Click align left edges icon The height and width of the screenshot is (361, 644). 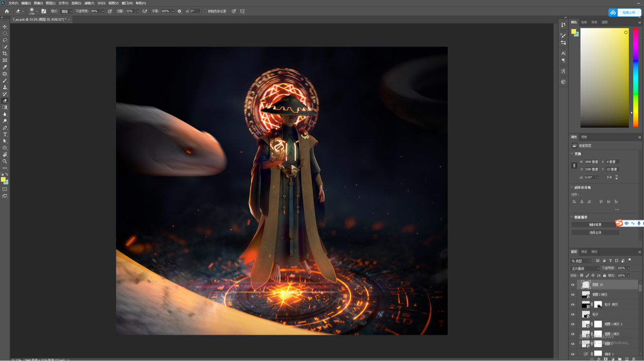click(574, 201)
